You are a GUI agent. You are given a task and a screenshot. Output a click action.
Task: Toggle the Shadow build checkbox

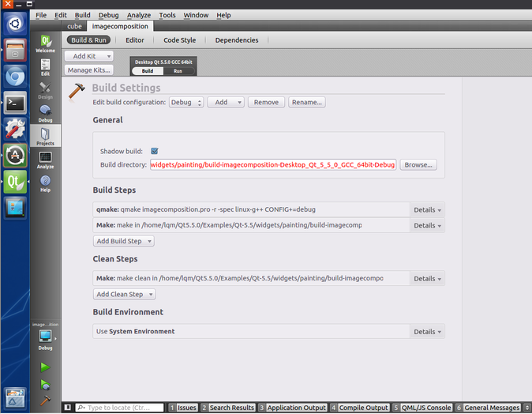point(155,151)
